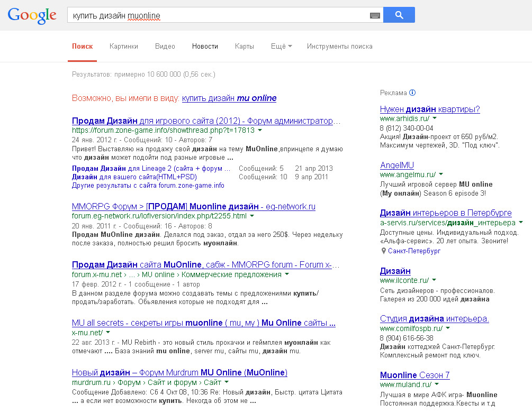This screenshot has width=532, height=413.
Task: Expand arrow next to forum.zone-game.info showthread URL
Action: click(x=260, y=130)
